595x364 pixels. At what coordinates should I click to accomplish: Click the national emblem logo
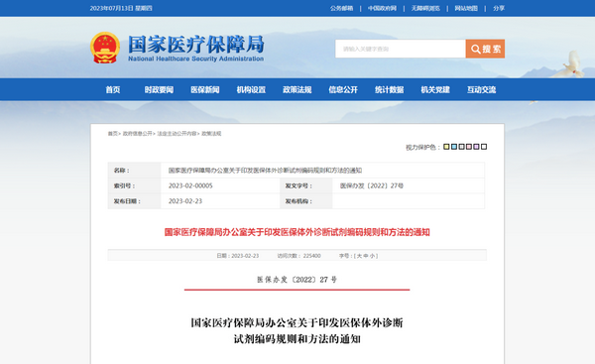[x=105, y=48]
